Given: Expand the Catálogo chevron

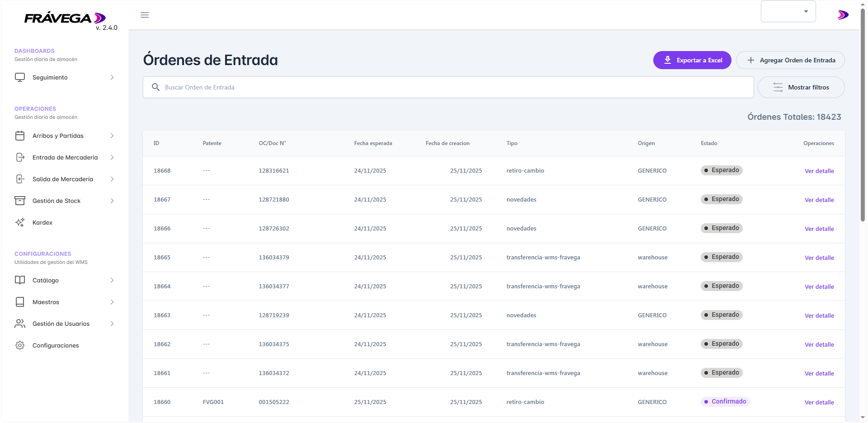Looking at the screenshot, I should click(x=112, y=280).
